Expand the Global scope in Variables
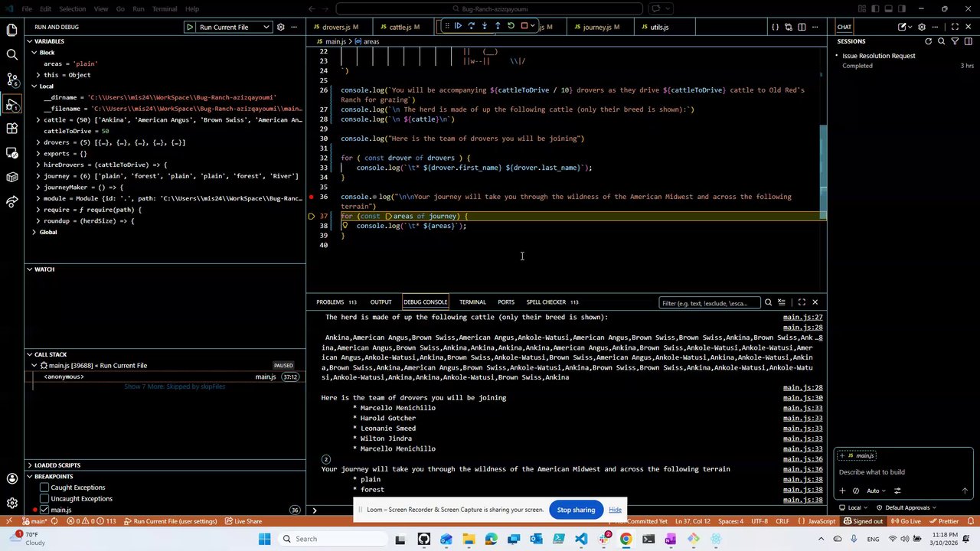This screenshot has height=551, width=980. (x=34, y=232)
